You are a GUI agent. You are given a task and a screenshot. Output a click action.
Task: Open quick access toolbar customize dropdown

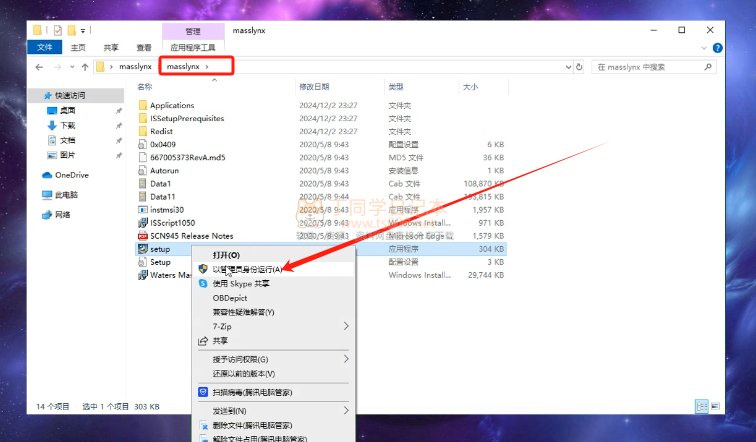coord(83,30)
